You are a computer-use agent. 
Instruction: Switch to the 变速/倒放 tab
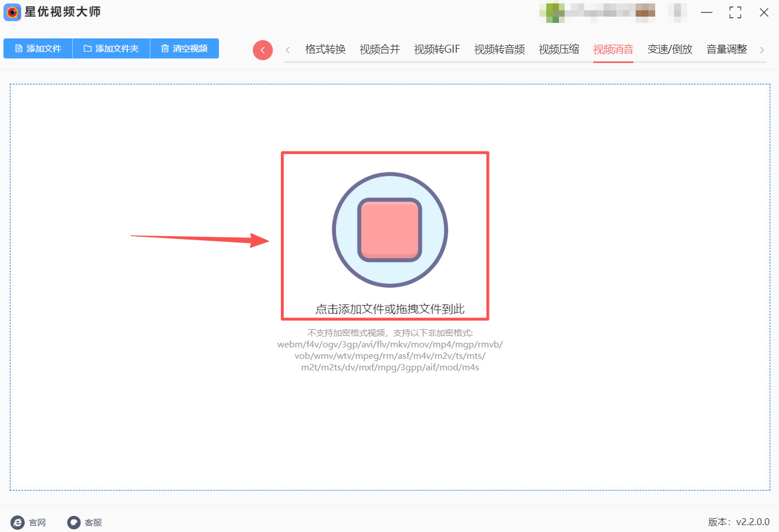[670, 49]
